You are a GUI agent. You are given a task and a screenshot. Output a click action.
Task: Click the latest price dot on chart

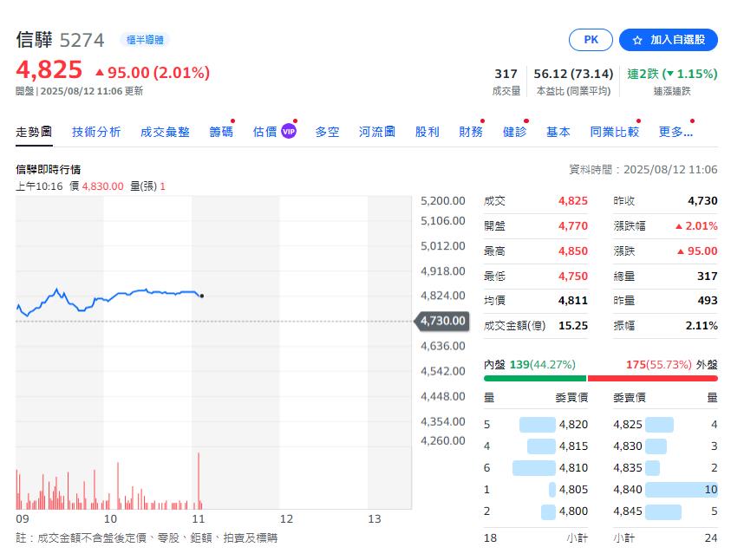coord(202,296)
